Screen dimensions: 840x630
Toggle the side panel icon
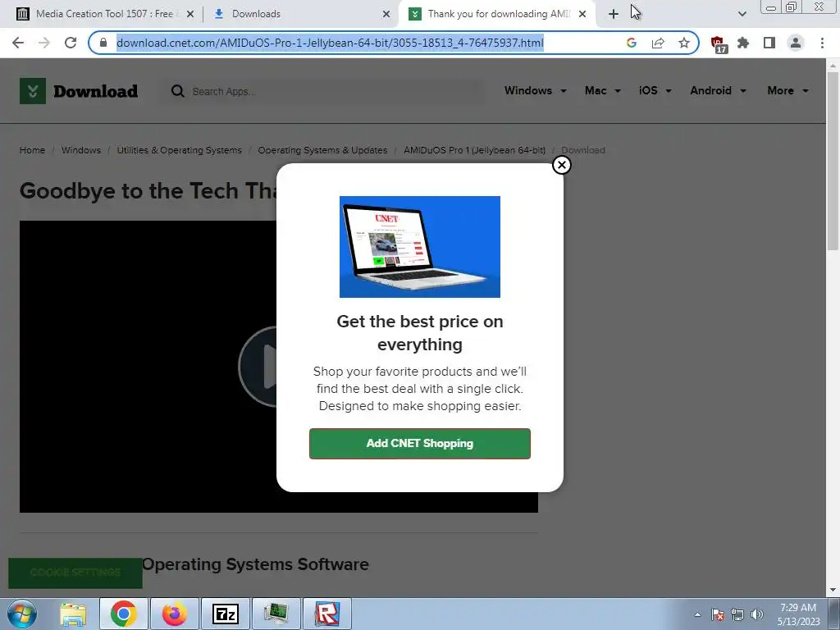[769, 43]
